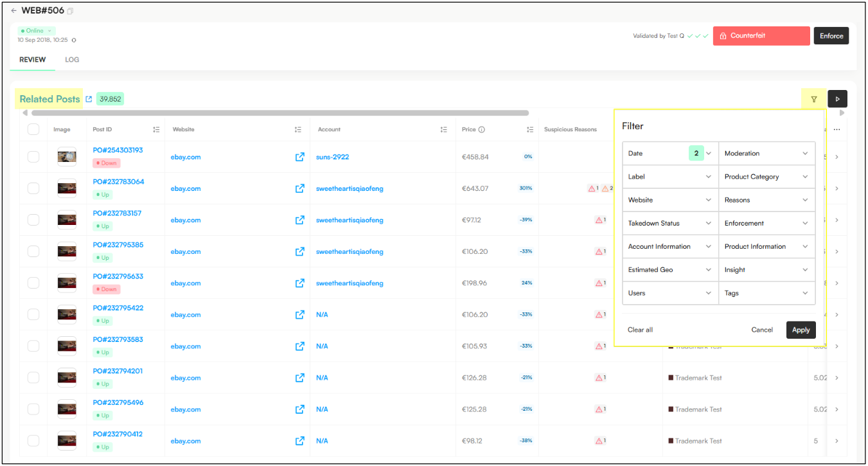868x466 pixels.
Task: Click Clear all in the filter panel
Action: pos(640,330)
